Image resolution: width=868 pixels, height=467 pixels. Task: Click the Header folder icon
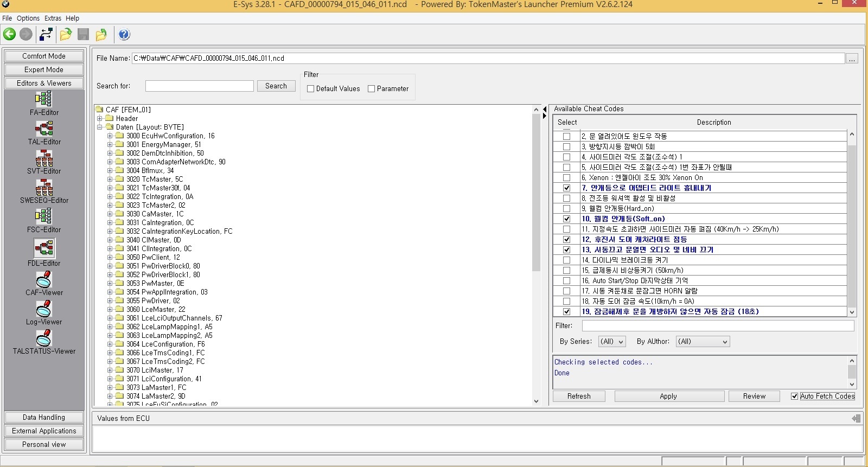tap(110, 118)
